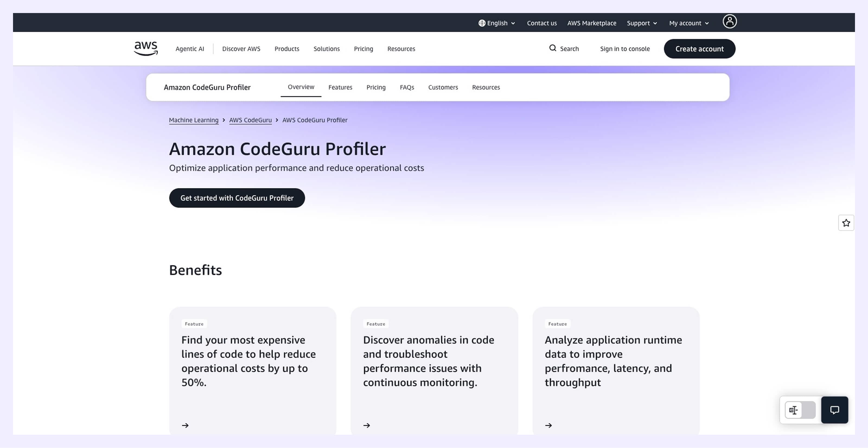Click the Create account button
The image size is (868, 448).
coord(700,49)
